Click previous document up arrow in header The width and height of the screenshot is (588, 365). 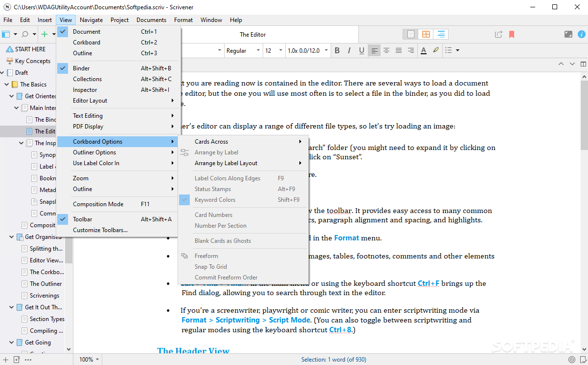[x=561, y=64]
